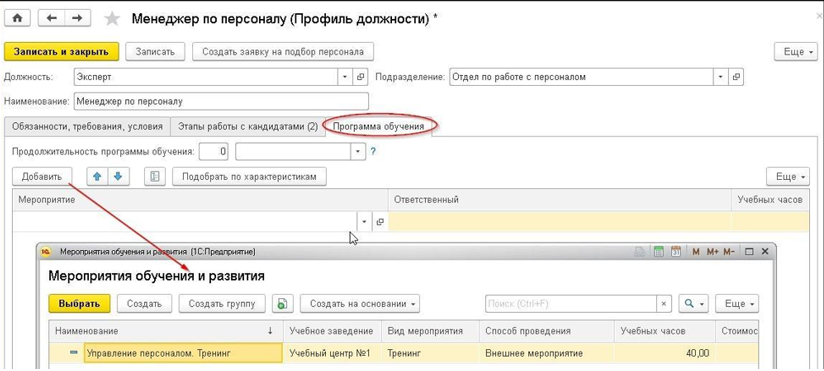Go to the home page icon
The height and width of the screenshot is (371, 824).
[18, 18]
